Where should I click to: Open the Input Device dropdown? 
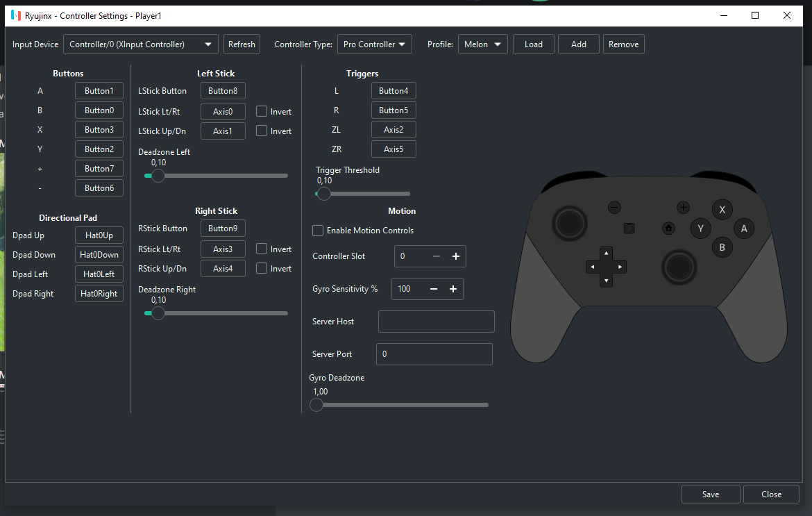141,44
